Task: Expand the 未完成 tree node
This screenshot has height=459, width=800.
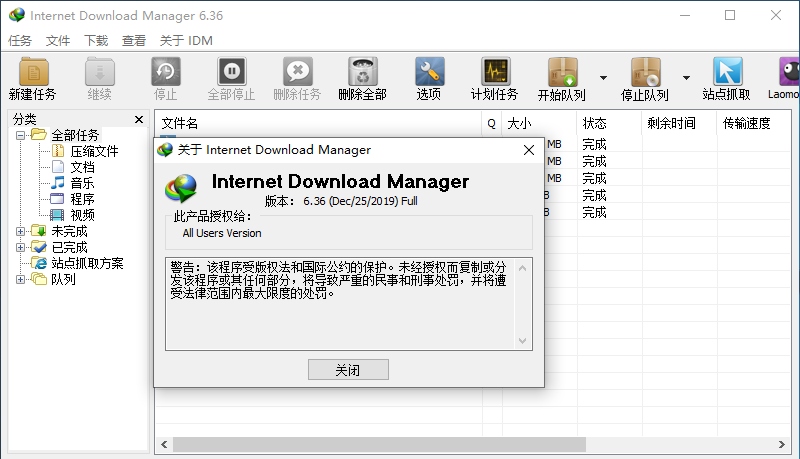Action: 20,232
